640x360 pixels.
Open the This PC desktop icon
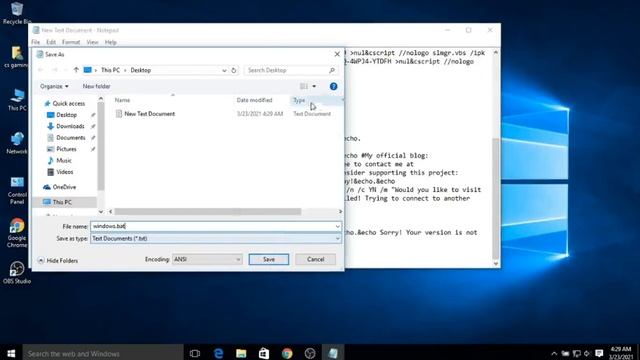(17, 100)
